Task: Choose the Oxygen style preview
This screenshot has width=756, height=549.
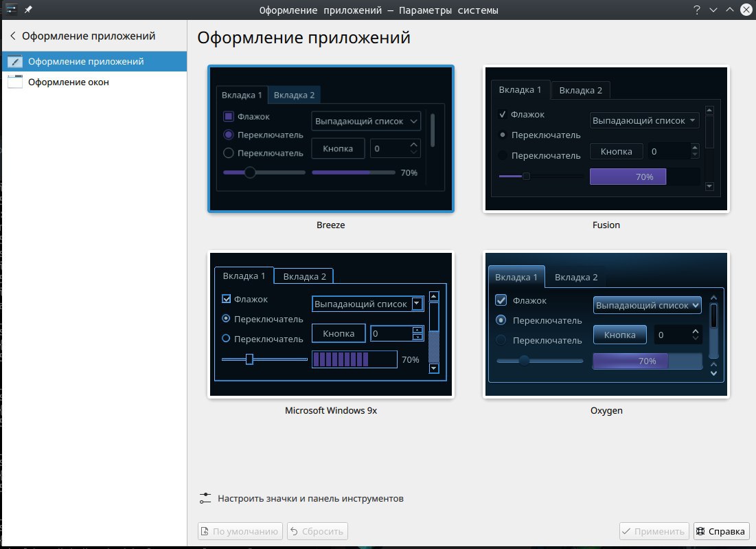Action: 606,324
